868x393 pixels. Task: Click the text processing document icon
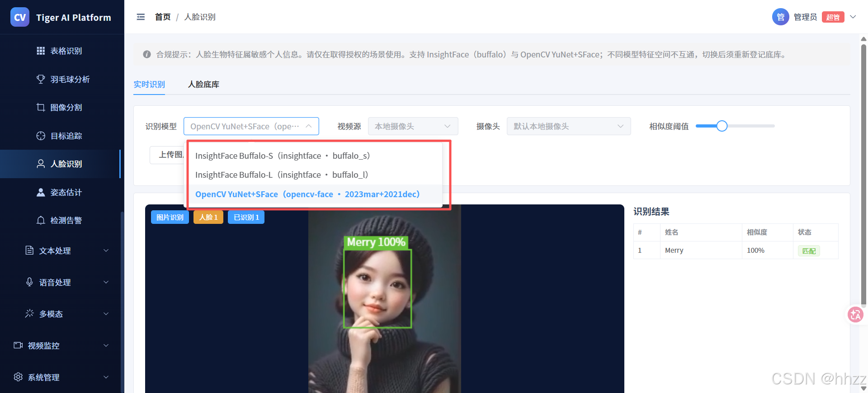point(29,251)
